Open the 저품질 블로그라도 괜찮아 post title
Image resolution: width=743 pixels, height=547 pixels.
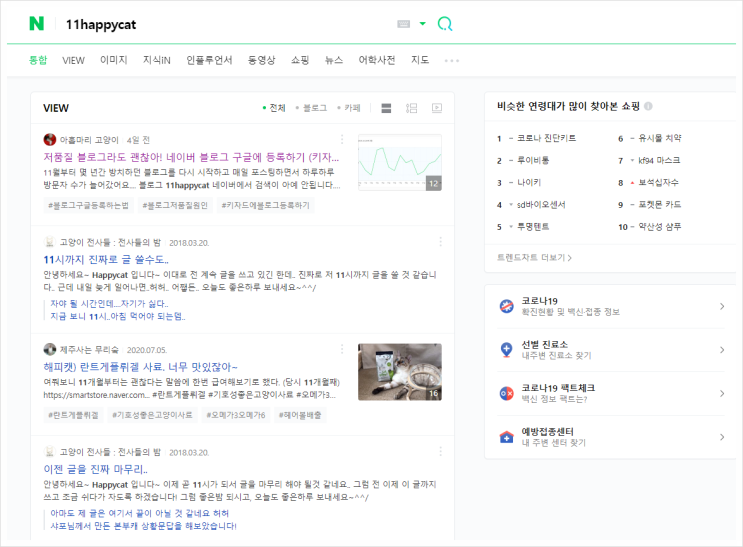pyautogui.click(x=191, y=157)
